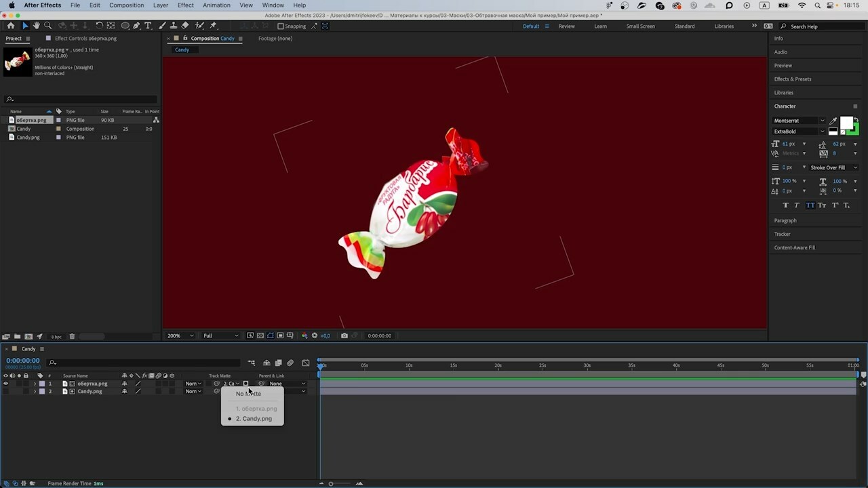This screenshot has height=488, width=868.
Task: Choose 2. Candy.png in matte menu
Action: [x=254, y=419]
